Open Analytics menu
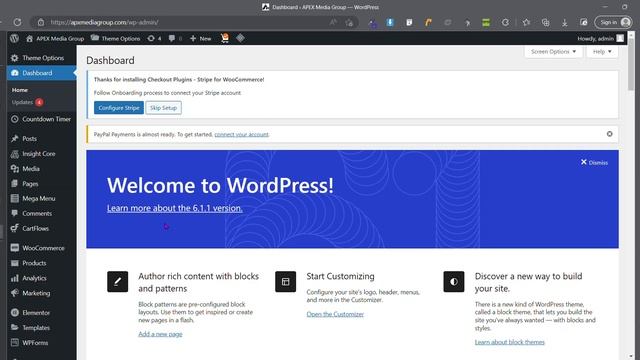The image size is (640, 360). tap(41, 278)
